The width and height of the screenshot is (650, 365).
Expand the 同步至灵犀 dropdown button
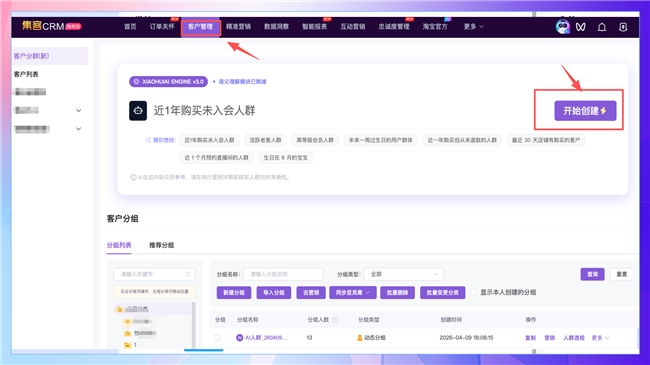pos(352,292)
